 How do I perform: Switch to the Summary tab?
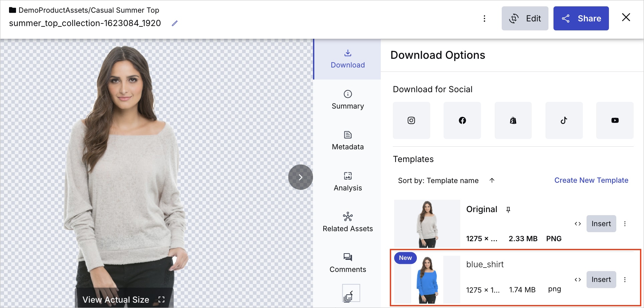(x=347, y=100)
